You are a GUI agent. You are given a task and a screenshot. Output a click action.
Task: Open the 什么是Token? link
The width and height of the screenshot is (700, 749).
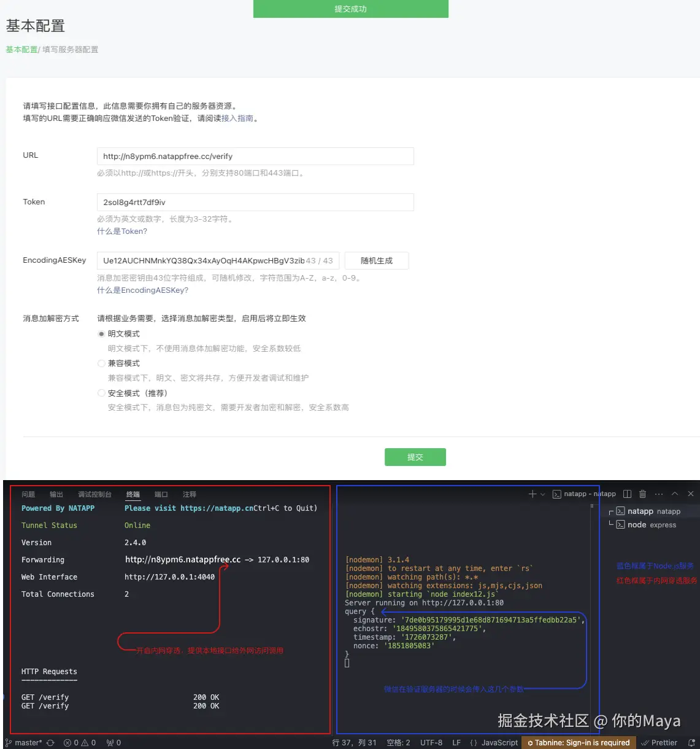(122, 231)
